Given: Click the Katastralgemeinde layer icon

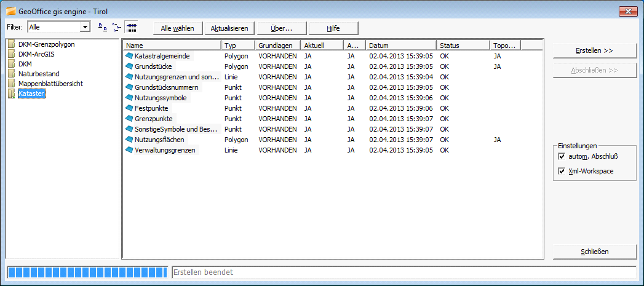Looking at the screenshot, I should (x=129, y=56).
